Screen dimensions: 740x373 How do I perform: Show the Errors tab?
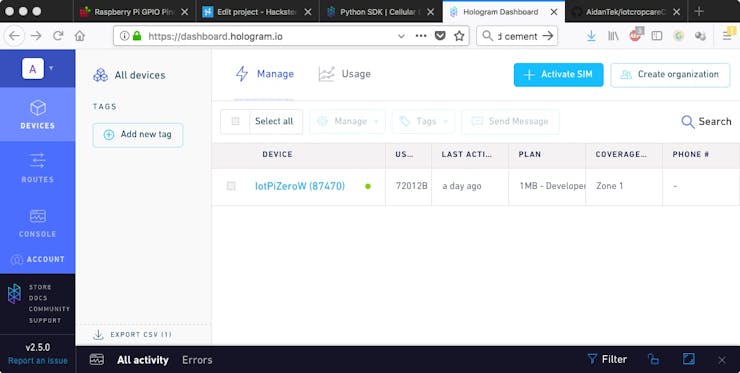pos(197,360)
